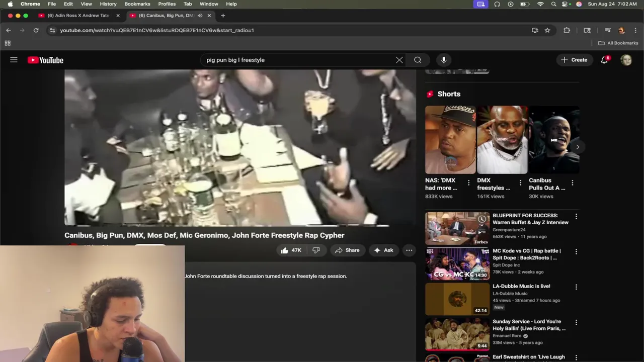Go to YouTube home via logo

click(x=45, y=60)
